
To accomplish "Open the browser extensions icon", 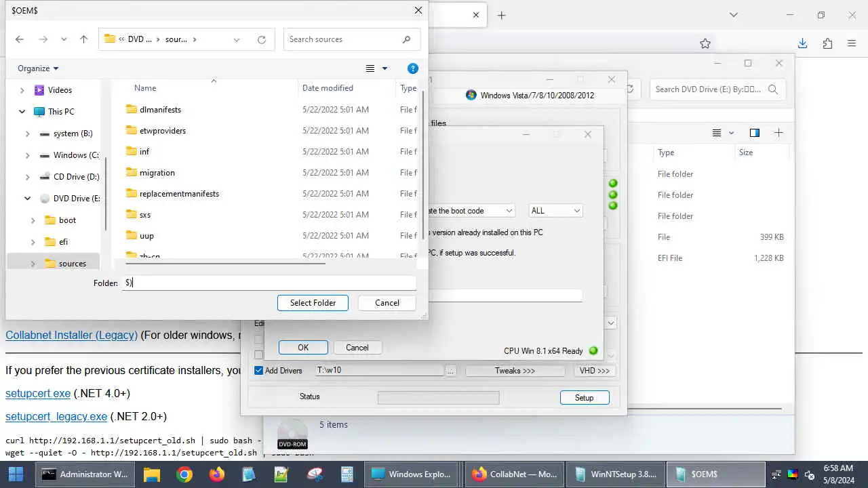I will (827, 43).
